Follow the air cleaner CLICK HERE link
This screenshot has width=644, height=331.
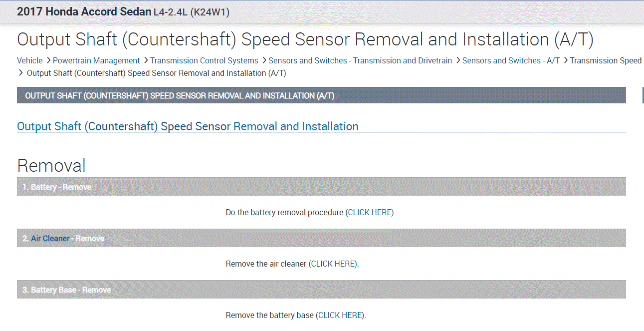point(333,264)
